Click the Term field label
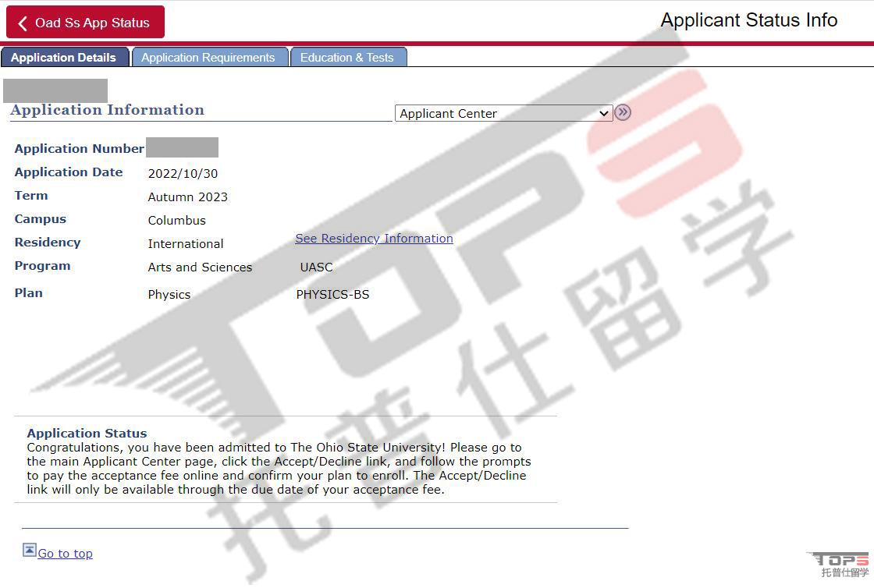 coord(31,196)
